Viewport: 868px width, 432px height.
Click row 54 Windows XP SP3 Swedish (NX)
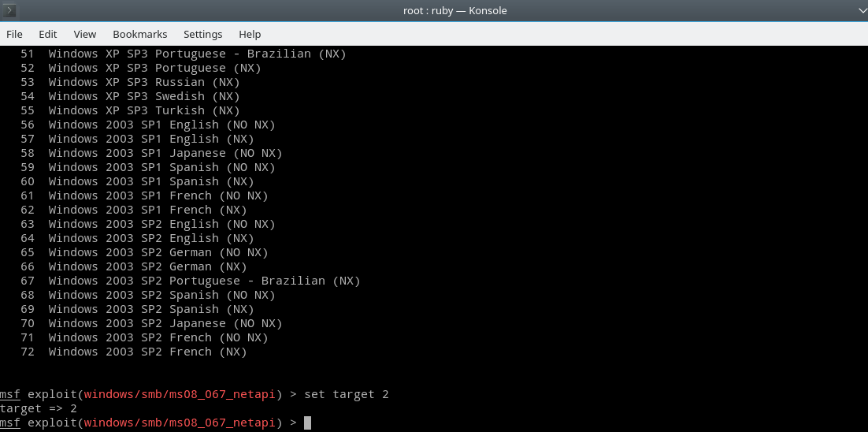pyautogui.click(x=130, y=96)
